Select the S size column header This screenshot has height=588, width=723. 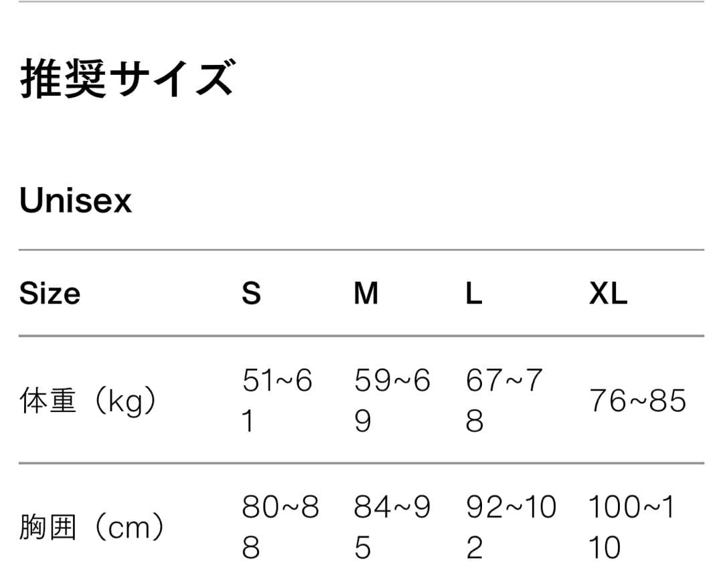(251, 294)
